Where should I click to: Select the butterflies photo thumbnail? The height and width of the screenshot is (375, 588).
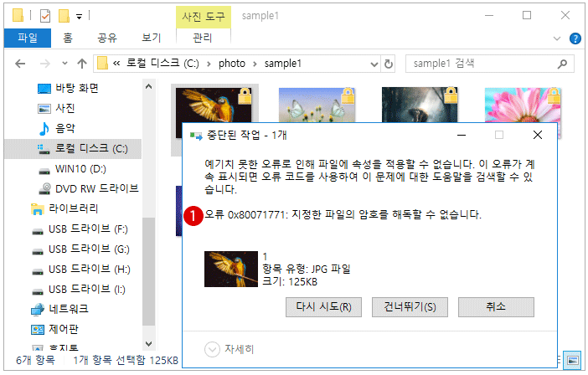pos(317,105)
